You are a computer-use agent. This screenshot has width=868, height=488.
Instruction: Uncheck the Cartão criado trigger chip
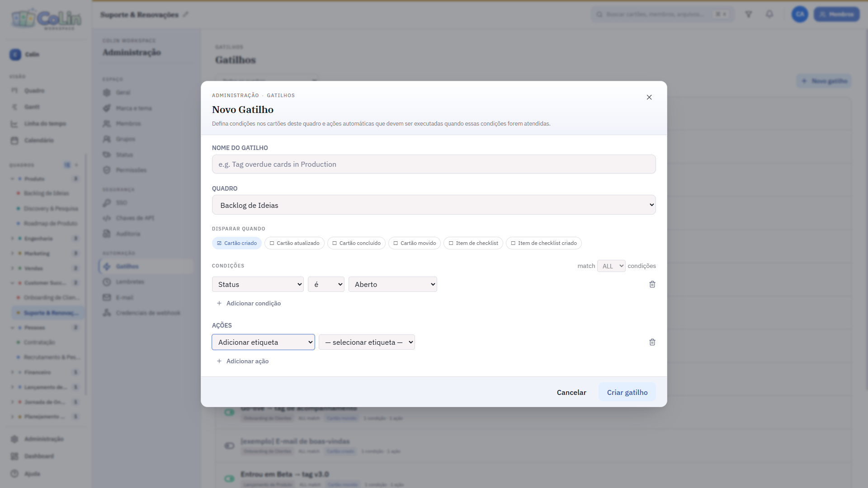click(x=237, y=243)
